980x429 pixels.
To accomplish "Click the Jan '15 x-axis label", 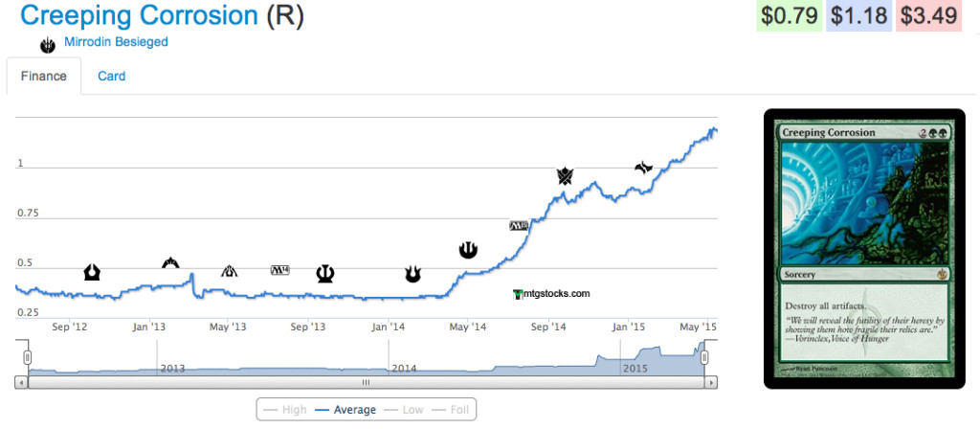I will coord(628,327).
